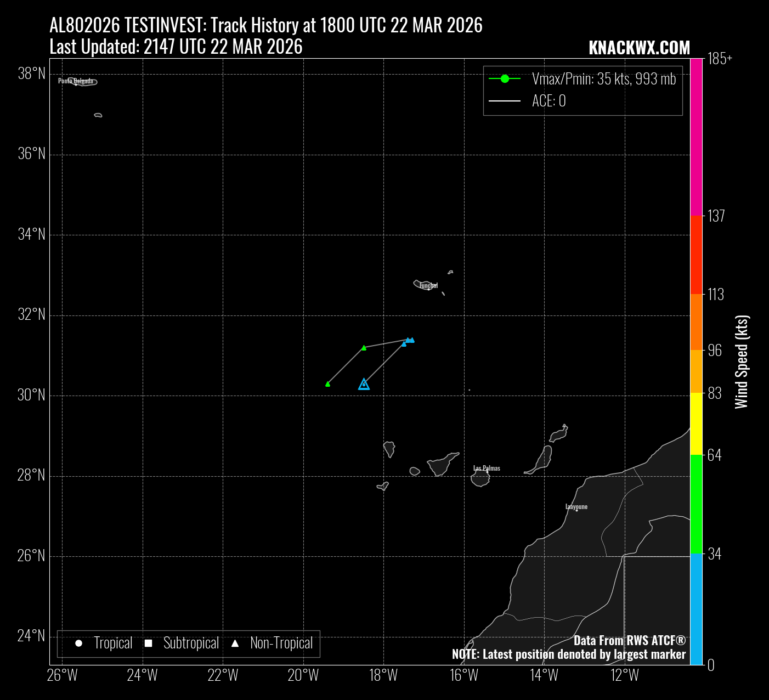This screenshot has width=769, height=700.
Task: Click the white ACE line legend symbol
Action: tap(505, 101)
